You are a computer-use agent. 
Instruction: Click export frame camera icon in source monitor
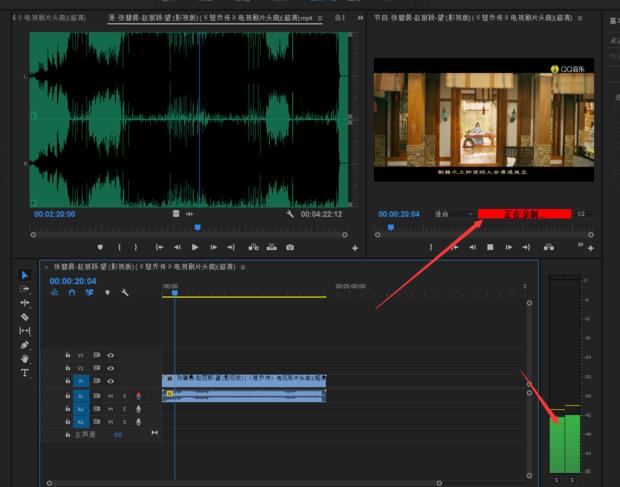(x=290, y=247)
